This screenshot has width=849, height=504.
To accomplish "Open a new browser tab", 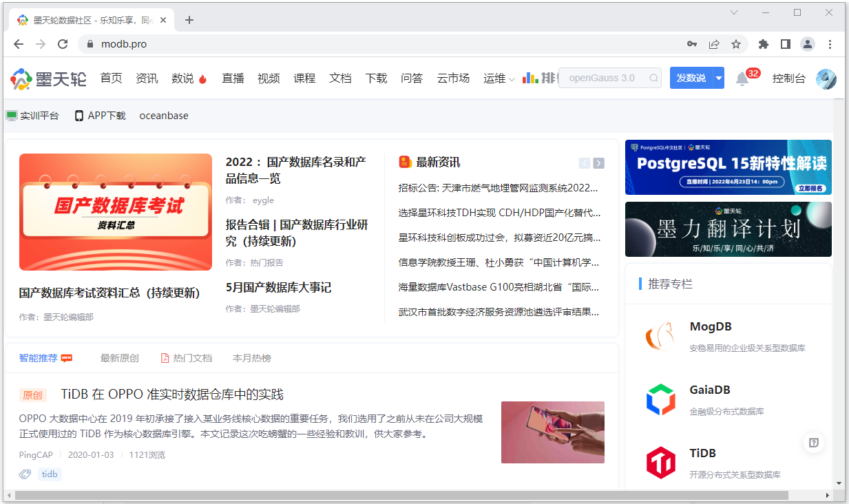I will (x=189, y=20).
